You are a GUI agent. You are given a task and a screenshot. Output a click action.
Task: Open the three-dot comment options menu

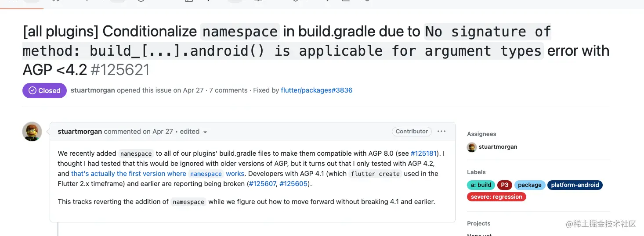tap(441, 131)
